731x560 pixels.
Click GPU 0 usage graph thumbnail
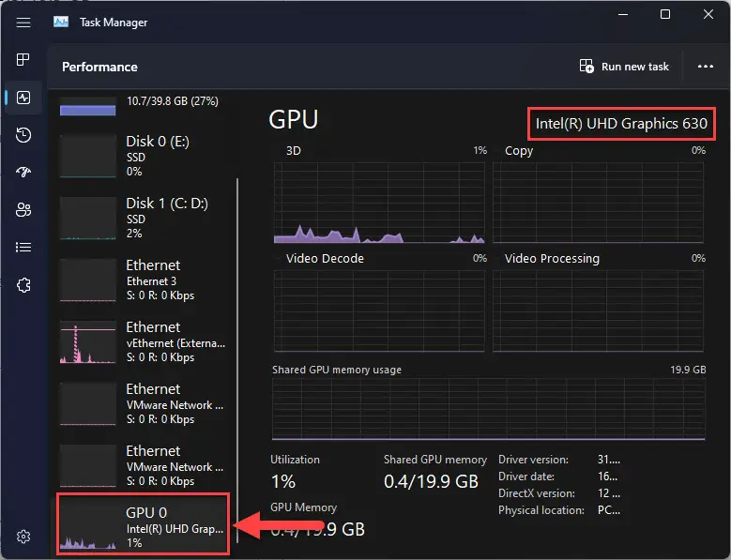pyautogui.click(x=87, y=527)
